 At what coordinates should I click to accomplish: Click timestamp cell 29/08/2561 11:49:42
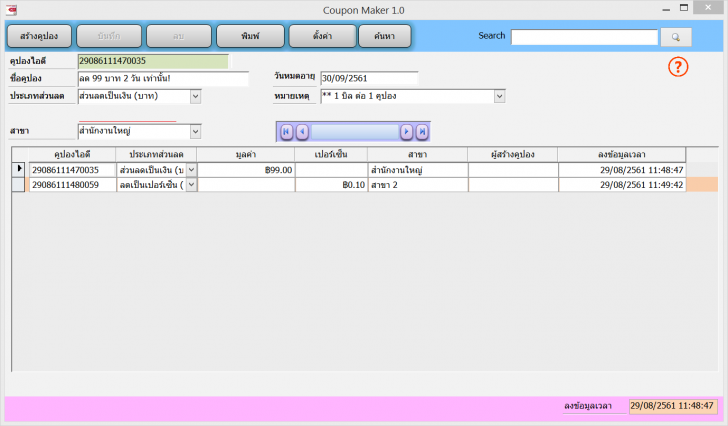622,185
